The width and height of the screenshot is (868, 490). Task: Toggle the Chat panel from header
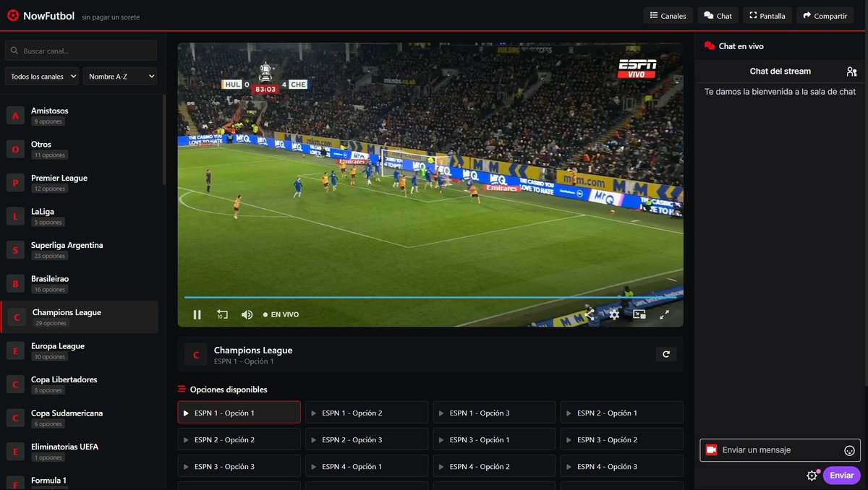coord(718,15)
